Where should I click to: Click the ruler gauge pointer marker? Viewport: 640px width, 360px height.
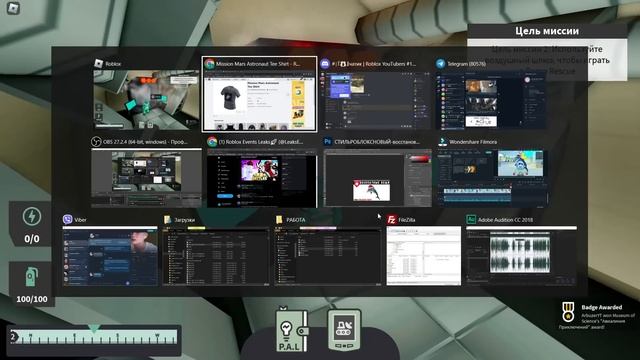(94, 329)
